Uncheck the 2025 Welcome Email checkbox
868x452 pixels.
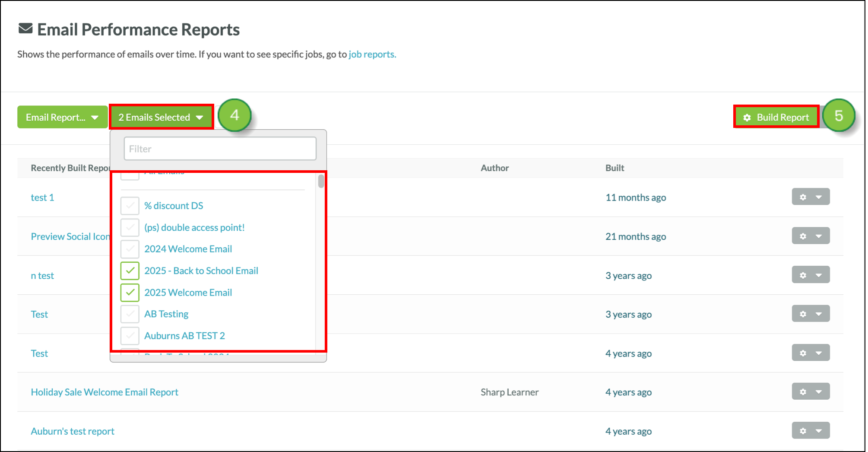click(x=130, y=293)
